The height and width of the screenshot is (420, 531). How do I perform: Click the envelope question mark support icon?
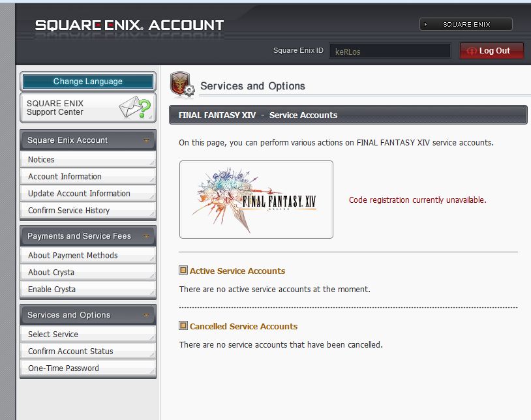click(x=135, y=108)
